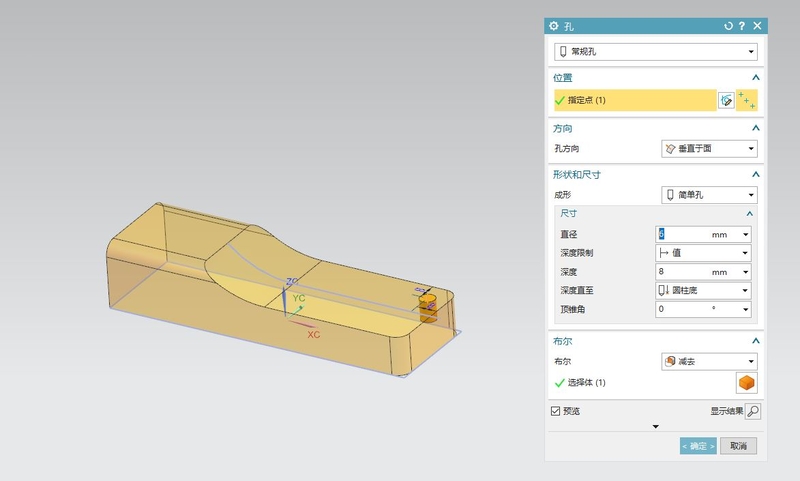The width and height of the screenshot is (800, 481).
Task: Click the sketch section icon beside 指定点
Action: 727,100
